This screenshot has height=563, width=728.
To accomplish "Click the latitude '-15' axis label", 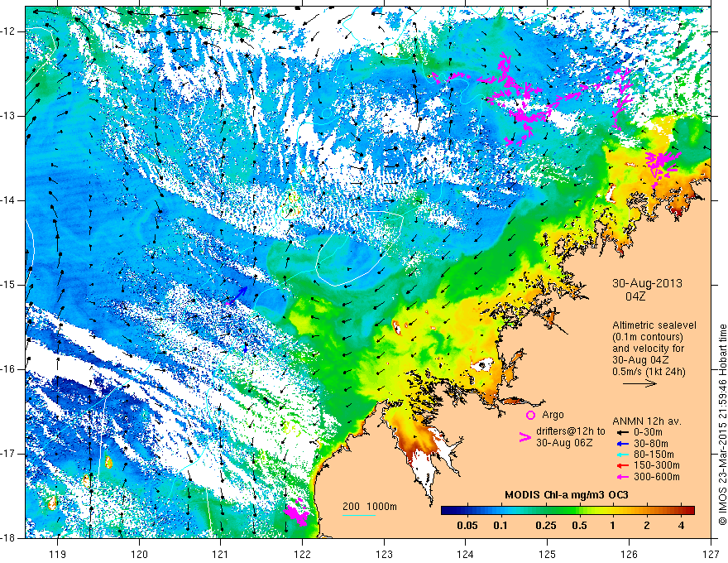I will (9, 285).
